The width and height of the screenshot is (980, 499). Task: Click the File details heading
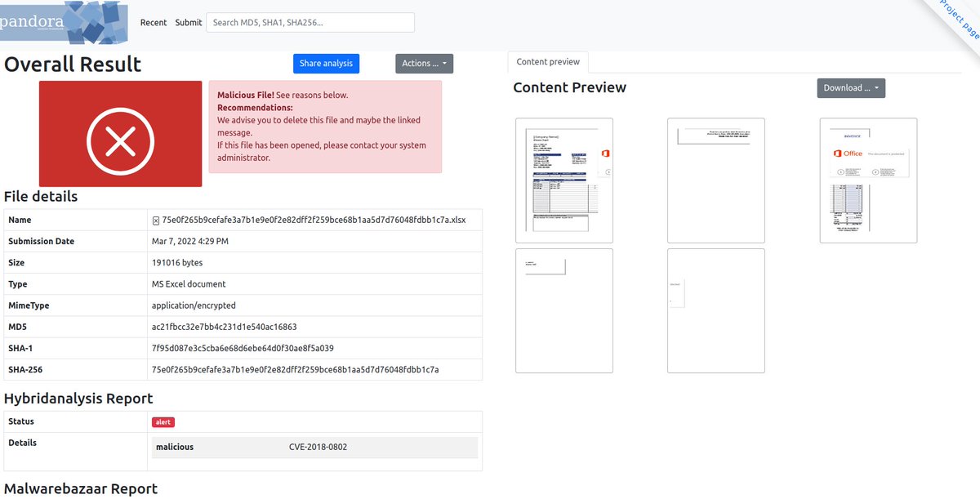(x=41, y=197)
